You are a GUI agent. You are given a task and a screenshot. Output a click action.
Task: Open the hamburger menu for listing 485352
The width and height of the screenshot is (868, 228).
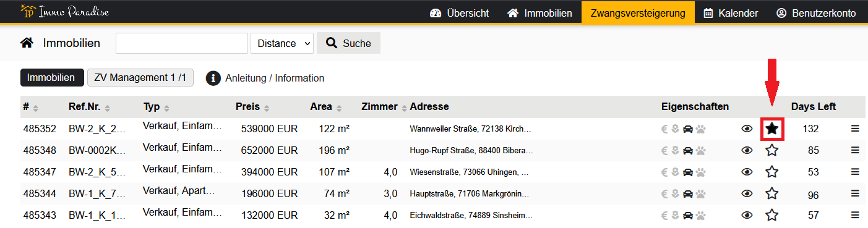click(x=856, y=129)
